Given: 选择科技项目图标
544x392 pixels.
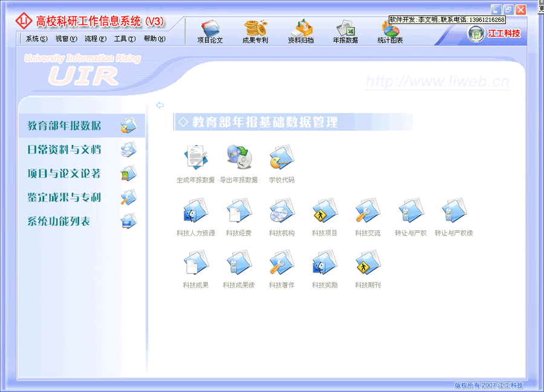Looking at the screenshot, I should click(324, 211).
